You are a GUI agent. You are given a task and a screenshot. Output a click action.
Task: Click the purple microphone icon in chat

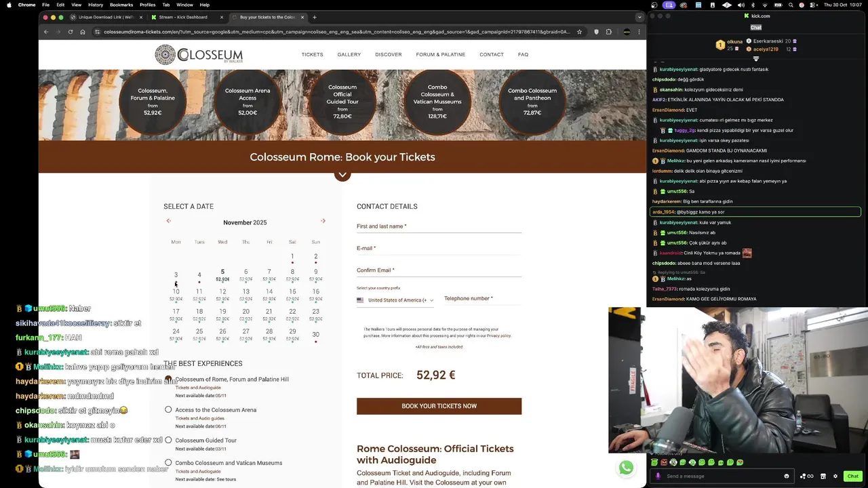[x=658, y=476]
